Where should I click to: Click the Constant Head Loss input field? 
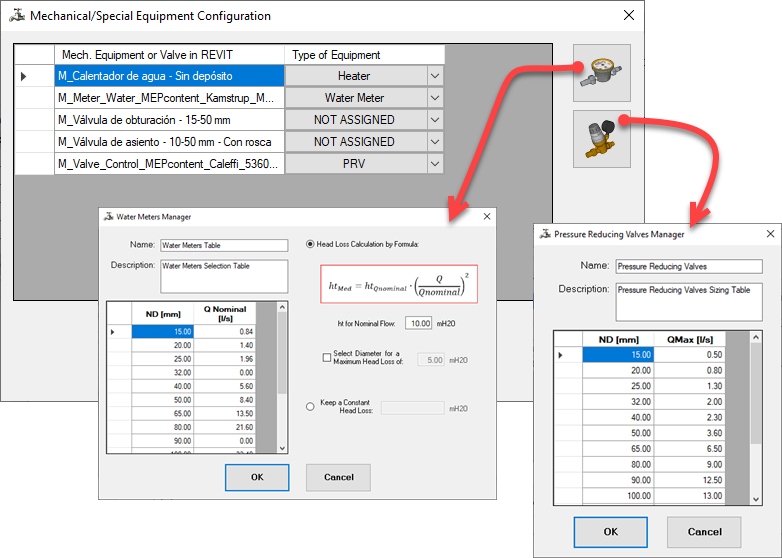(412, 408)
